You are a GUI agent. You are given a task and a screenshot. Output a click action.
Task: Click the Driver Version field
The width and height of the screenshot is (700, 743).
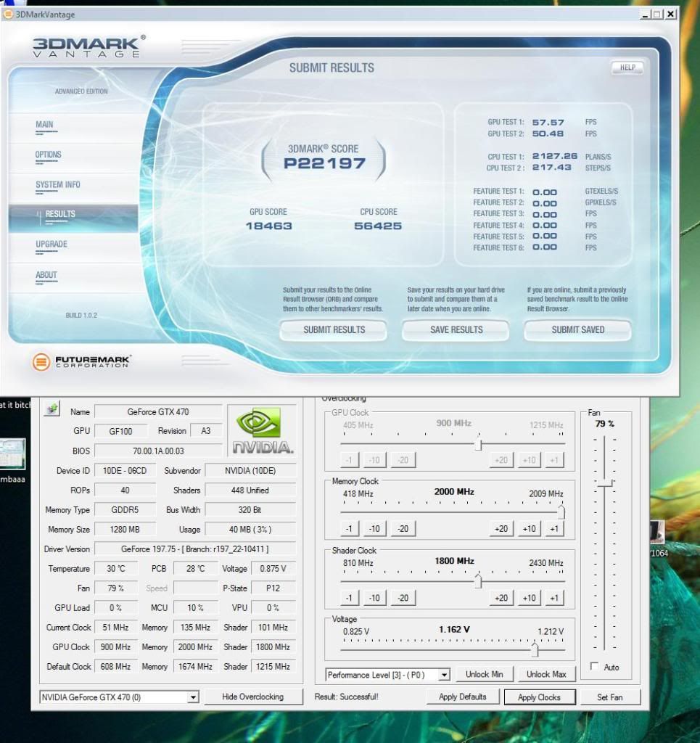(195, 549)
